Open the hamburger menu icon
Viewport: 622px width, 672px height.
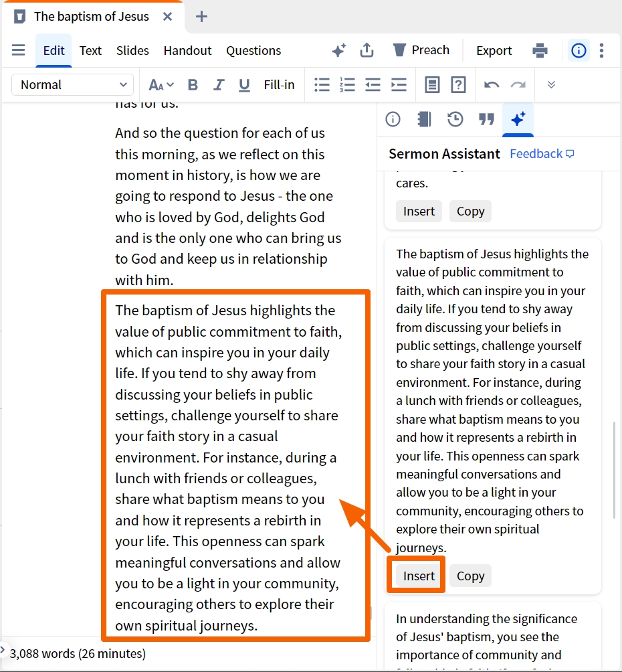18,50
